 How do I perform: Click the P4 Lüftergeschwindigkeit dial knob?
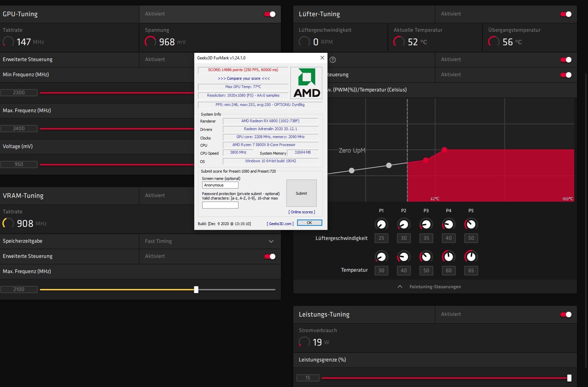tap(449, 224)
